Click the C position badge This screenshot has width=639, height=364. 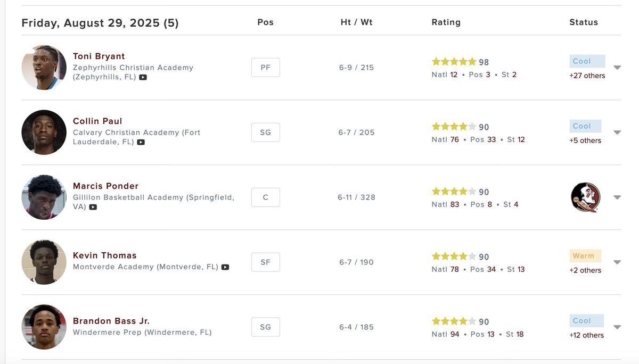click(x=265, y=197)
